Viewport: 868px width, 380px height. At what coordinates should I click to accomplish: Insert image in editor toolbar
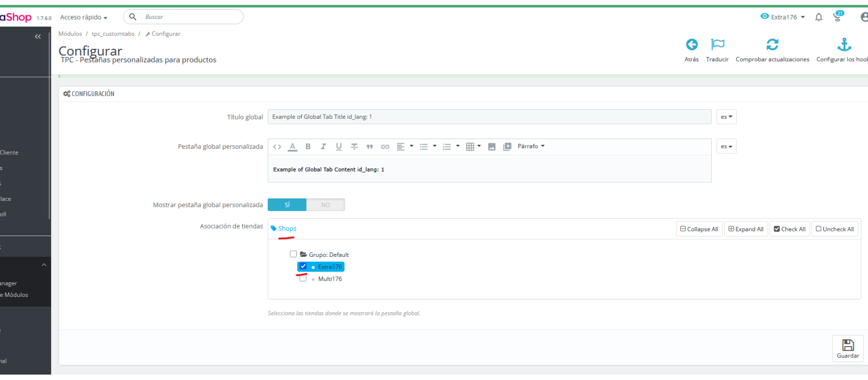[x=492, y=147]
